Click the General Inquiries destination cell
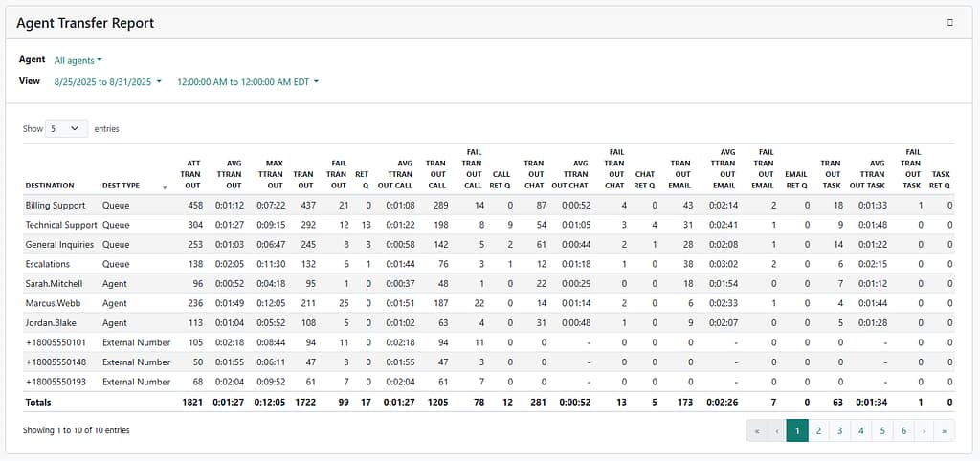The image size is (980, 461). [59, 244]
